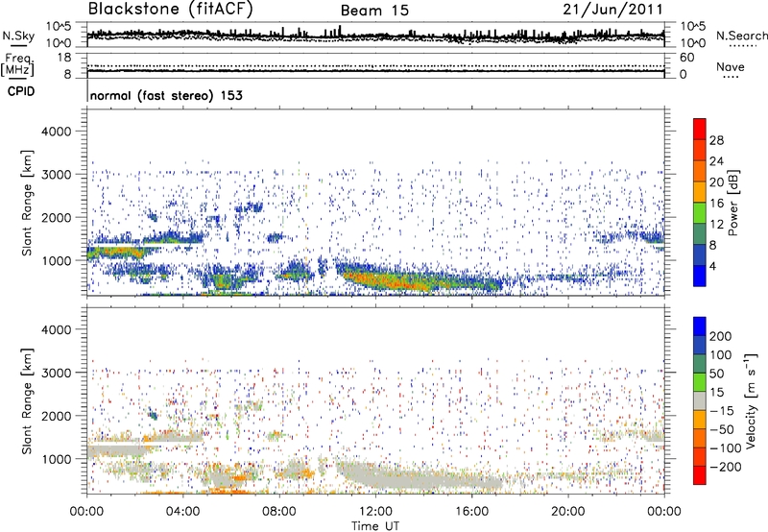Click the Slant Range label of the power panel
768x532 pixels.
click(27, 203)
